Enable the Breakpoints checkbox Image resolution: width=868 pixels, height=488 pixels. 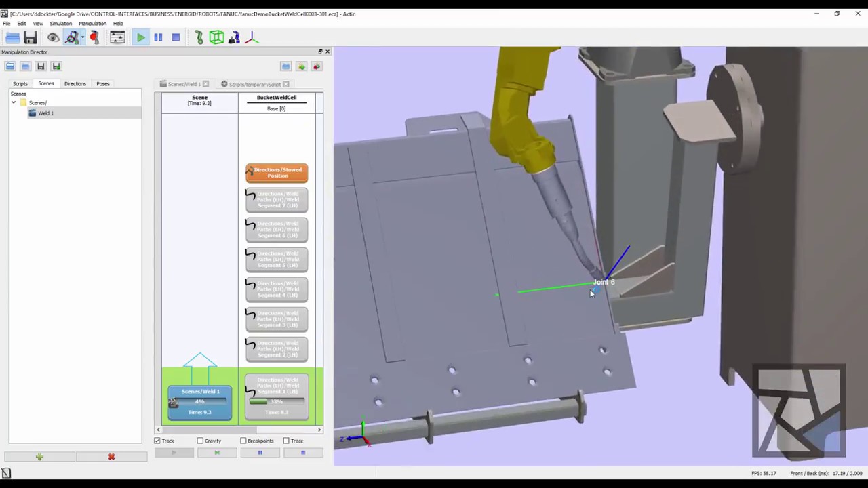point(243,441)
